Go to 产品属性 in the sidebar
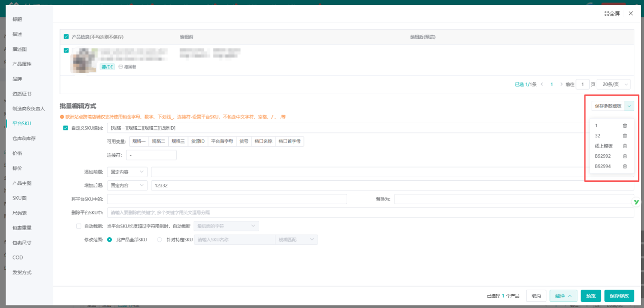The image size is (644, 308). tap(22, 64)
